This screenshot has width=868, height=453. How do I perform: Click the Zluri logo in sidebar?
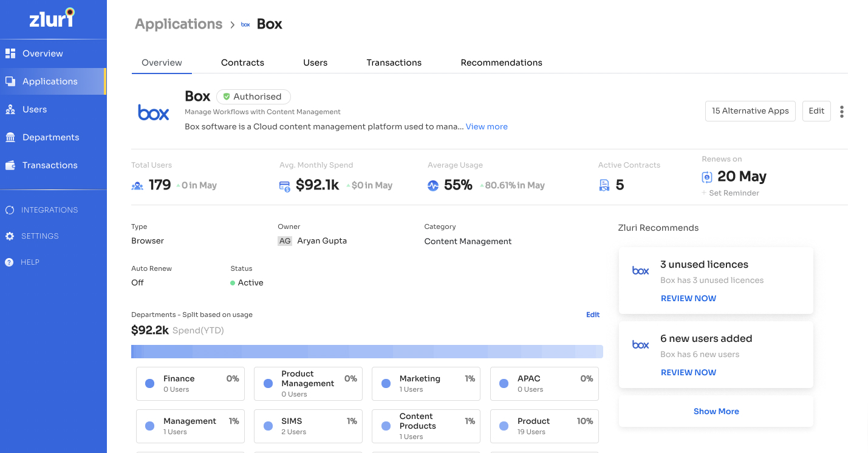52,18
